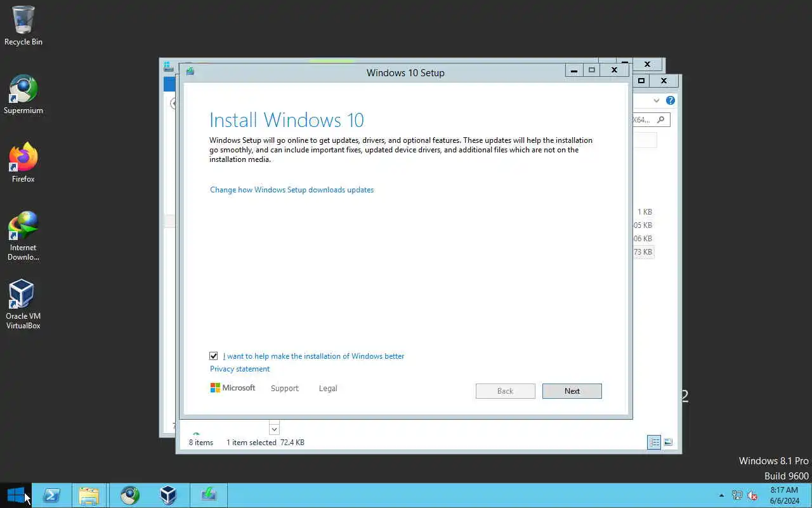Open the Recycle Bin desktop icon
The height and width of the screenshot is (508, 812).
[x=23, y=25]
